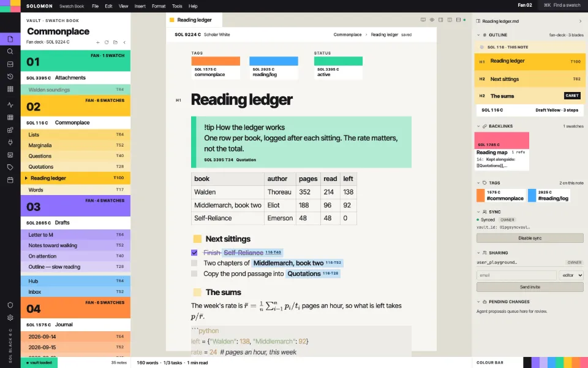This screenshot has height=368, width=588.
Task: Click the sharing email input field
Action: (x=516, y=275)
